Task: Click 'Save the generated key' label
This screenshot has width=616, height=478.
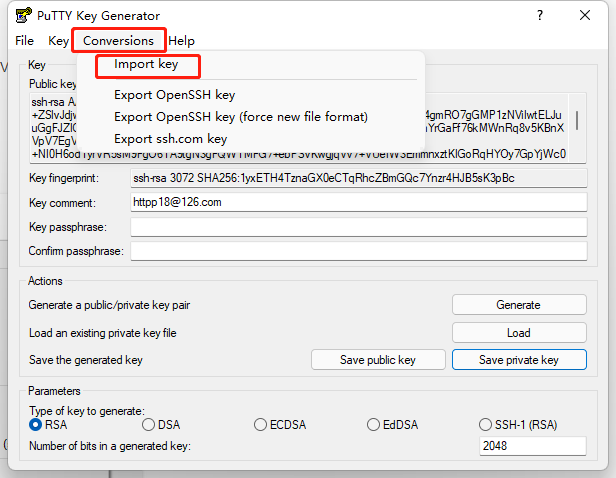Action: point(86,360)
